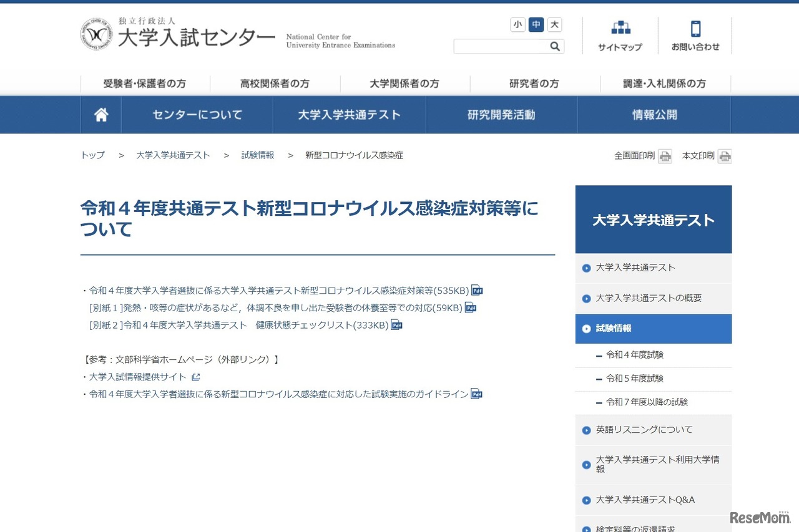
Task: Keep text size set to 中
Action: (535, 24)
